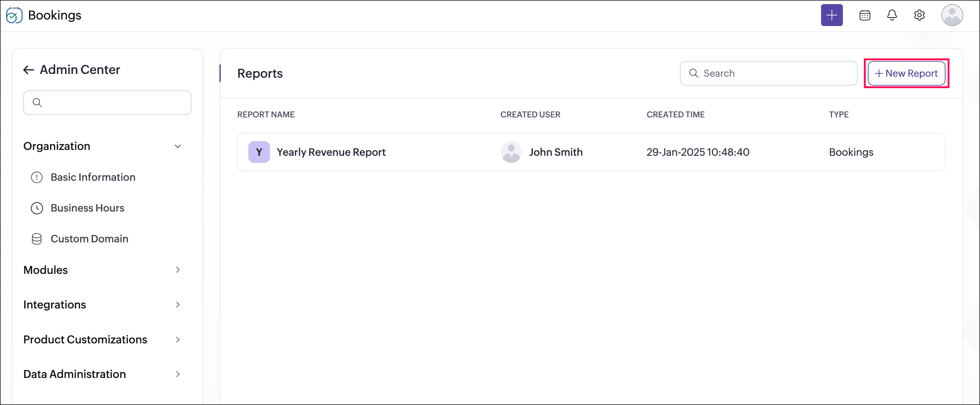The image size is (980, 405).
Task: Expand Product Customizations chevron
Action: pyautogui.click(x=178, y=340)
